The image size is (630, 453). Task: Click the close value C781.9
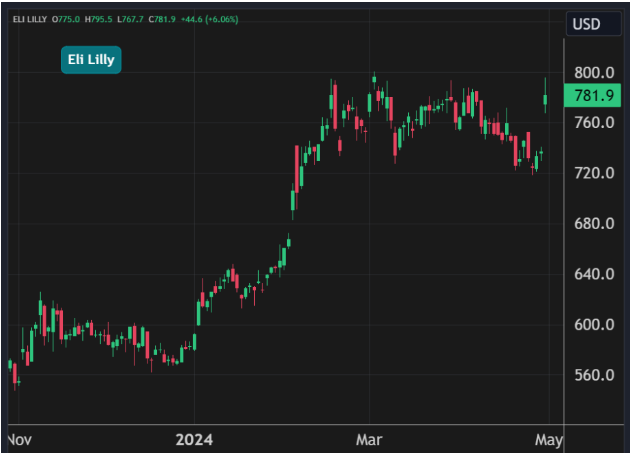[162, 19]
